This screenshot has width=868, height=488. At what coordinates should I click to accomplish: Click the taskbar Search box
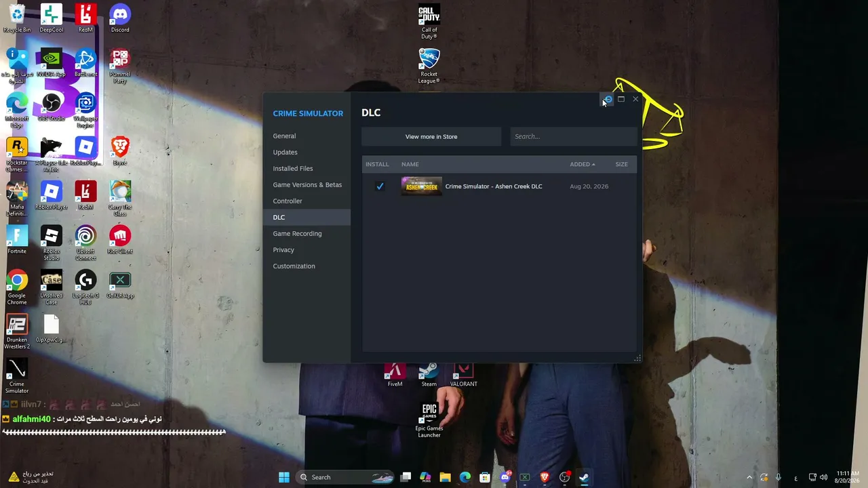tap(346, 477)
